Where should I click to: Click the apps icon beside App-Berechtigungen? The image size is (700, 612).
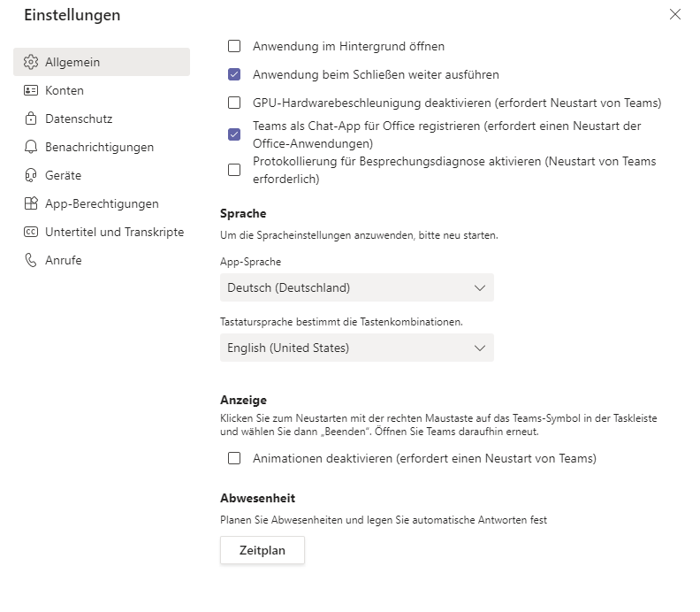pos(31,203)
